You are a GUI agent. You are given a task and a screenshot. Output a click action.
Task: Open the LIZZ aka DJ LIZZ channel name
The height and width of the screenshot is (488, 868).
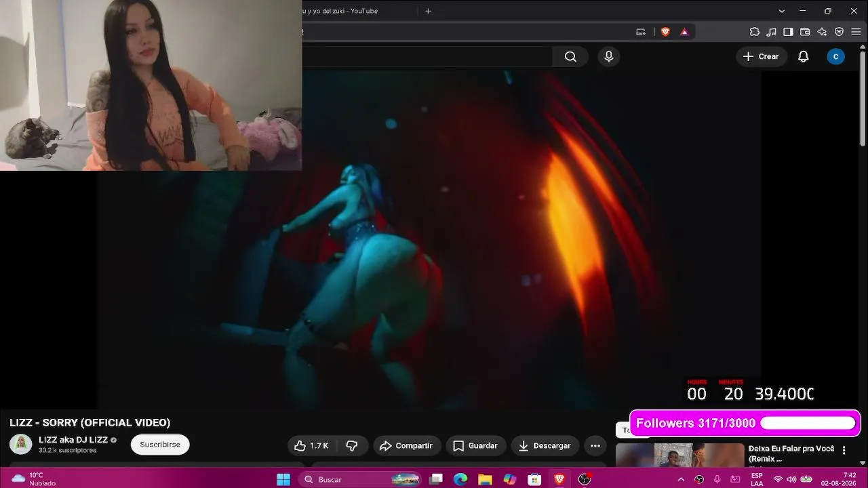tap(73, 440)
